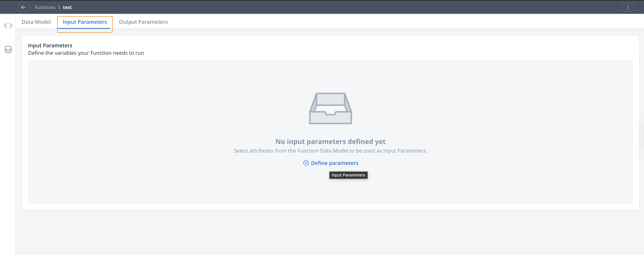Click the plus circle icon

pos(306,163)
